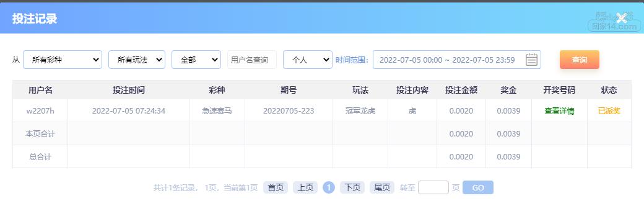Click the 投注时间 column header
Image resolution: width=644 pixels, height=224 pixels.
pos(129,90)
